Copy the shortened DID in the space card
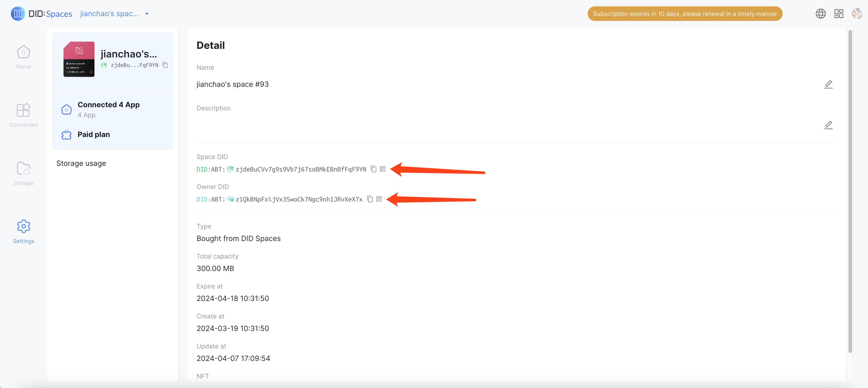 pyautogui.click(x=165, y=65)
